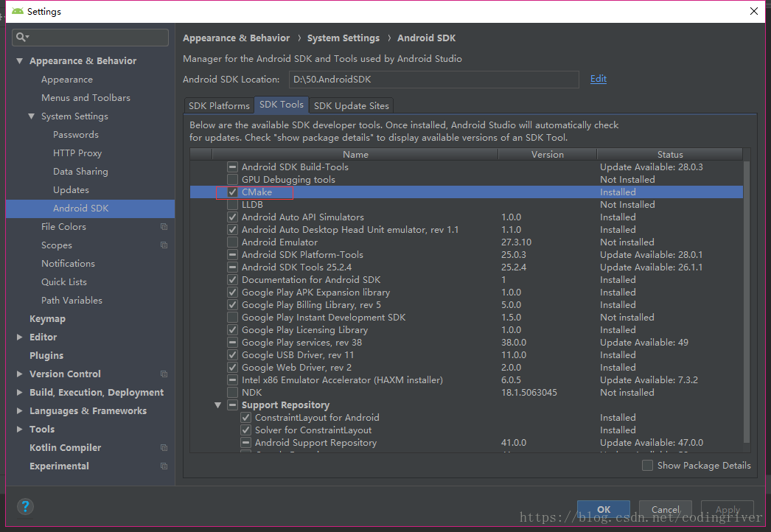Check the GPU Debugging tools checkbox
The width and height of the screenshot is (771, 532).
[233, 180]
